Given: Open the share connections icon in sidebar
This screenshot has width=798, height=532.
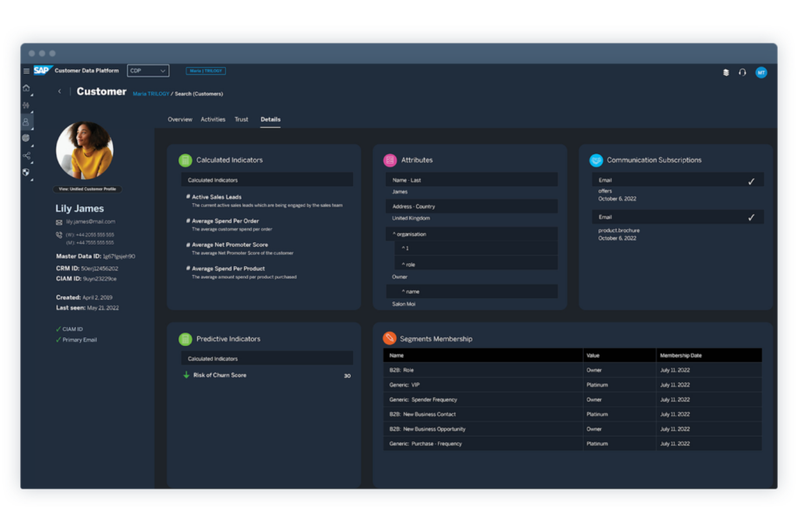Looking at the screenshot, I should [26, 156].
